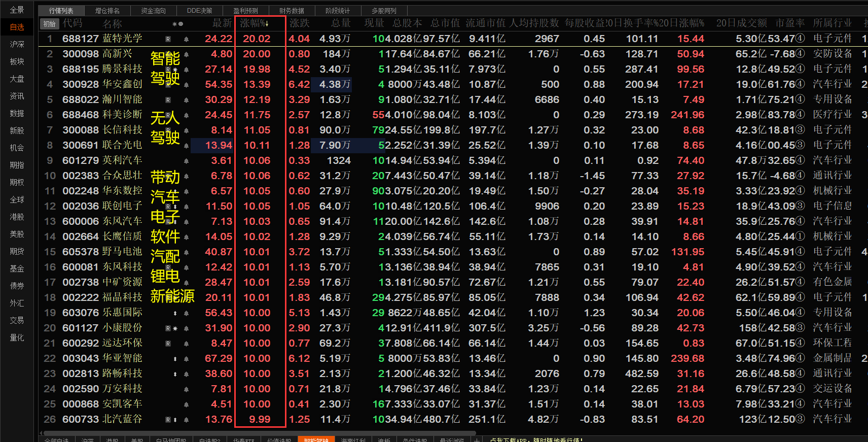Open 全景 in the left sidebar
Image resolution: width=868 pixels, height=442 pixels.
(x=17, y=10)
